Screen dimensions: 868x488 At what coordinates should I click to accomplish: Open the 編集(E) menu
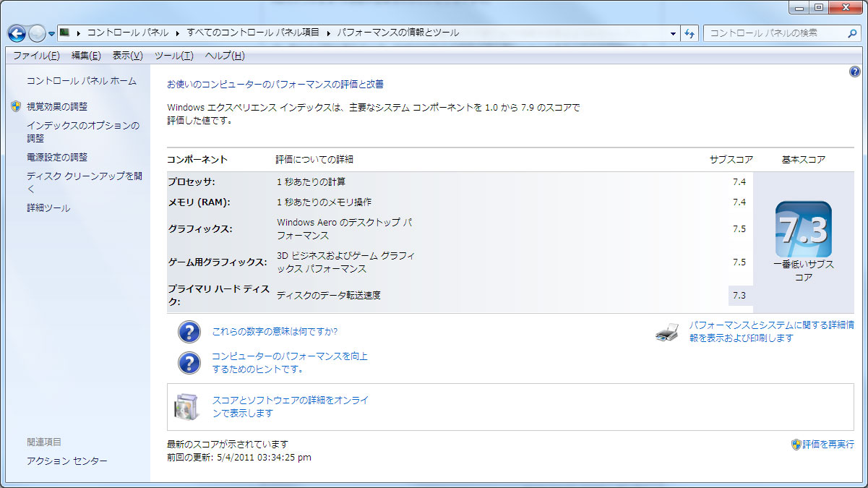(86, 56)
